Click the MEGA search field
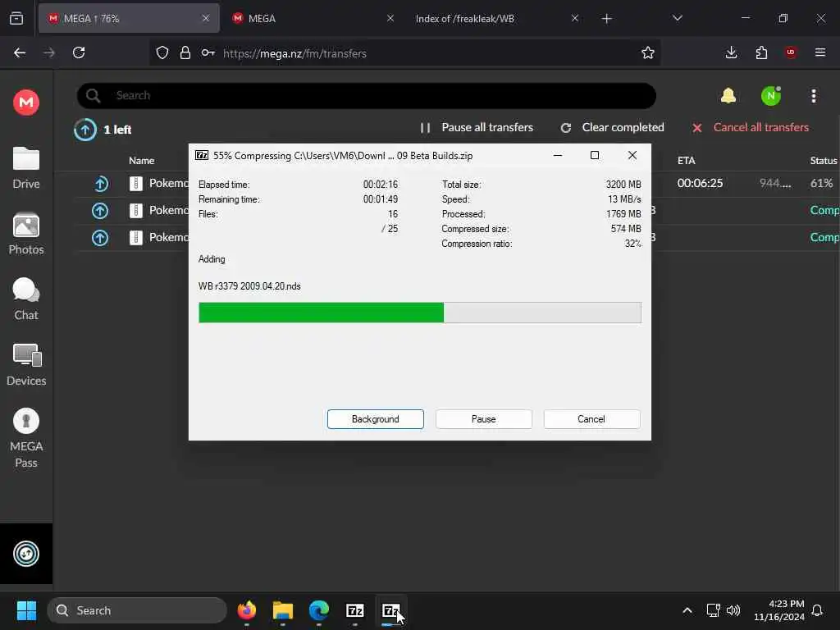The width and height of the screenshot is (840, 630). [367, 95]
